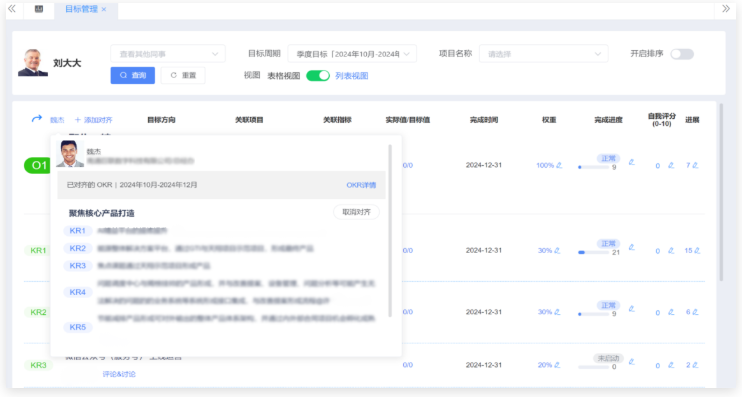Select the KR2 tag in popup
Screen dimensions: 742x397
point(77,248)
